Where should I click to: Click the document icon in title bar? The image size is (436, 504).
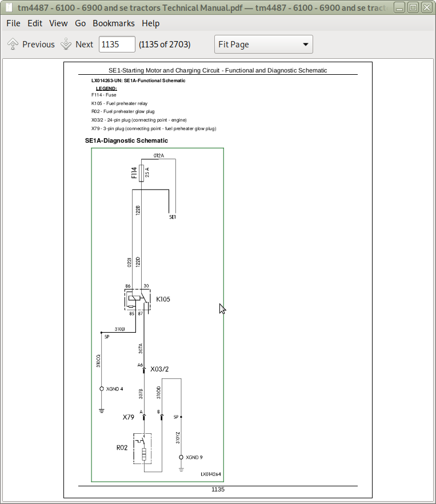pyautogui.click(x=9, y=7)
